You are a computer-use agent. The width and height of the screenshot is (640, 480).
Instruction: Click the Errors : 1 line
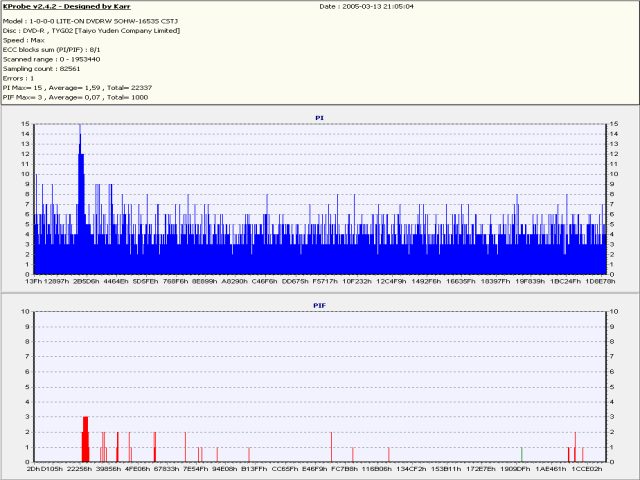(24, 77)
